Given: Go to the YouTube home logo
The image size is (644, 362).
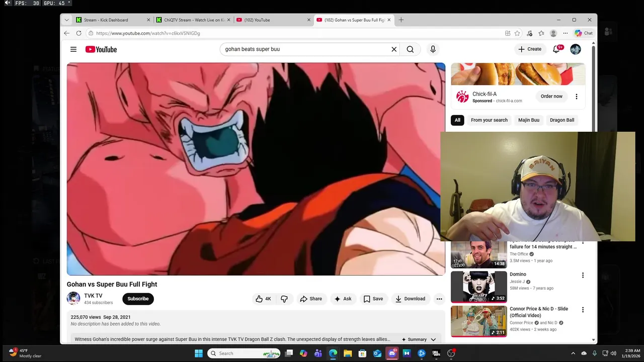Looking at the screenshot, I should pos(101,49).
